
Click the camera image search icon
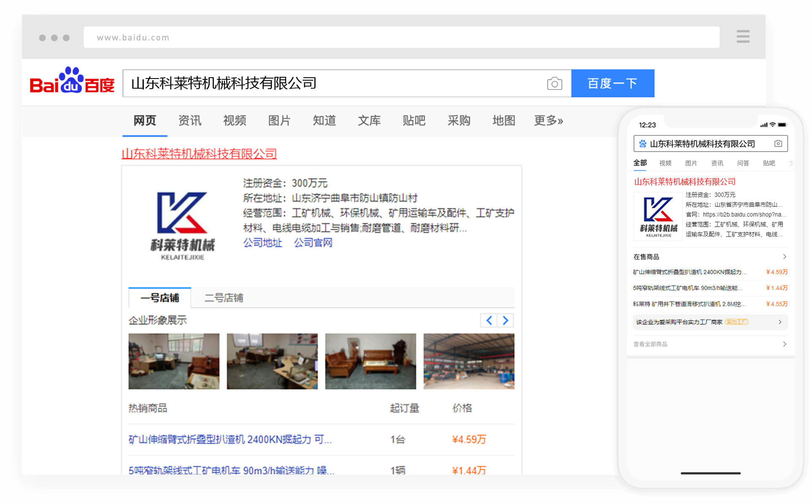[555, 84]
